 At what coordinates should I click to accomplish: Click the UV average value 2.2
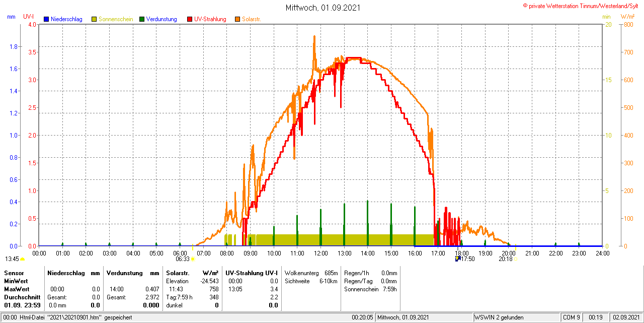[274, 297]
